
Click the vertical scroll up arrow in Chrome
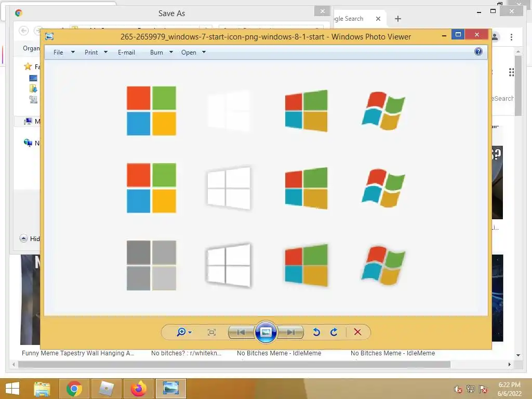[x=518, y=51]
